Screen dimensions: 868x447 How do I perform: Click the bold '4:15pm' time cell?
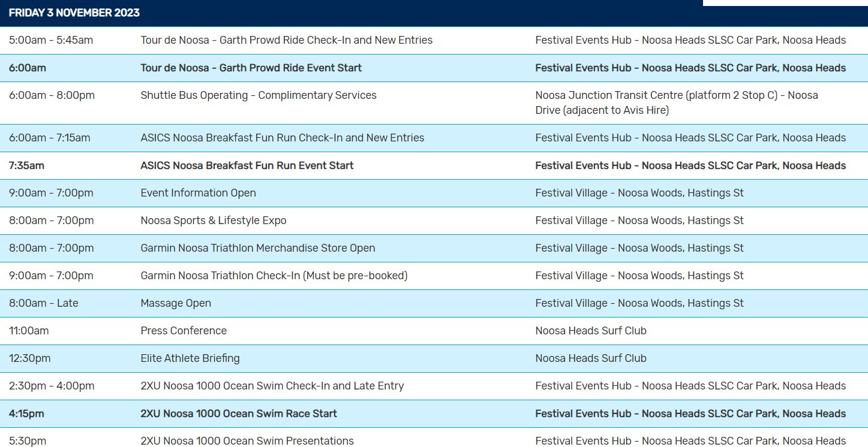(x=26, y=413)
